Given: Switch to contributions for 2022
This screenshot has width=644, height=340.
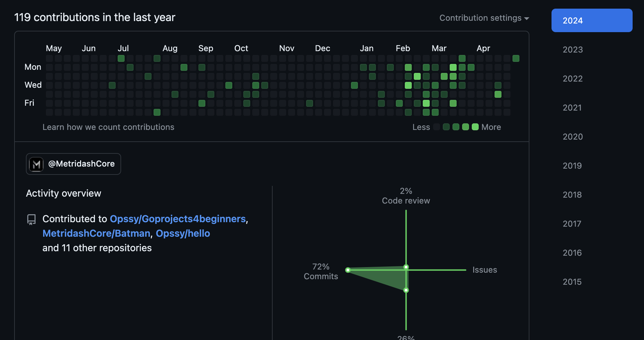Looking at the screenshot, I should 573,79.
